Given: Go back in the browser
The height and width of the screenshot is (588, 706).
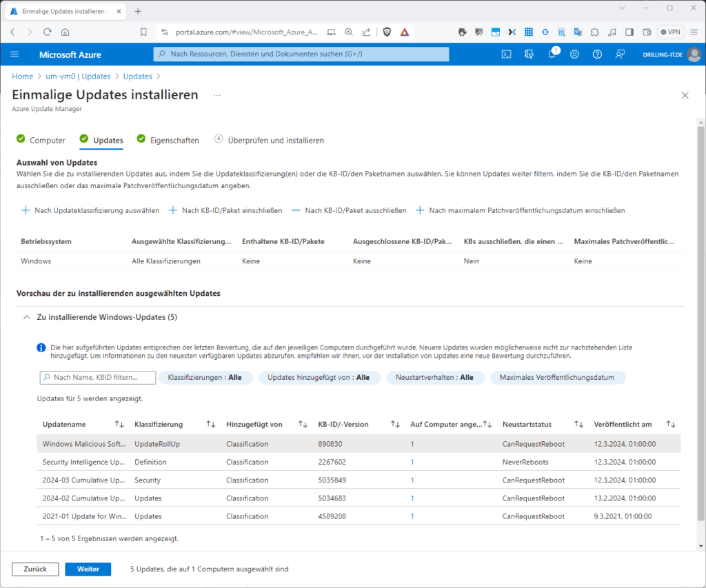Looking at the screenshot, I should 12,32.
